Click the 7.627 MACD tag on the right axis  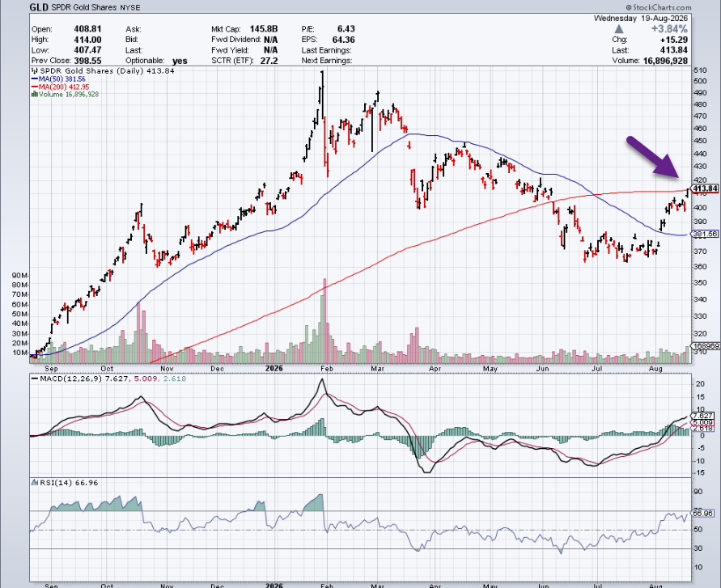coord(703,416)
